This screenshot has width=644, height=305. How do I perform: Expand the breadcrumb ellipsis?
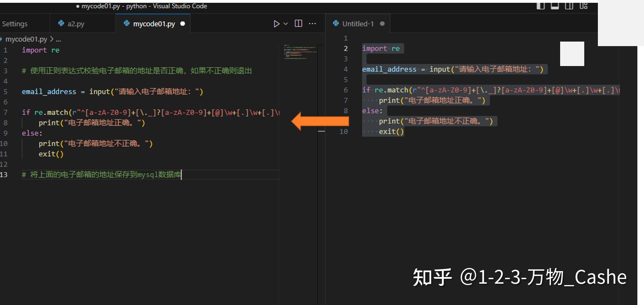(x=58, y=39)
